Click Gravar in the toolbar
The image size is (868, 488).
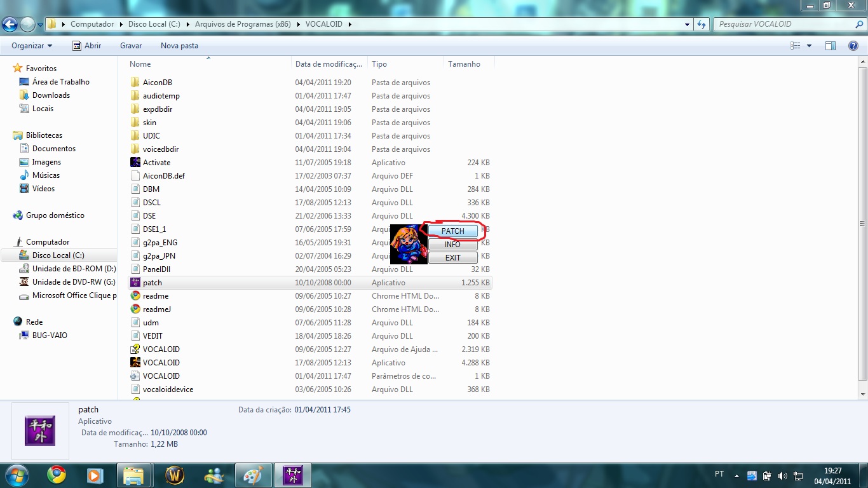131,46
